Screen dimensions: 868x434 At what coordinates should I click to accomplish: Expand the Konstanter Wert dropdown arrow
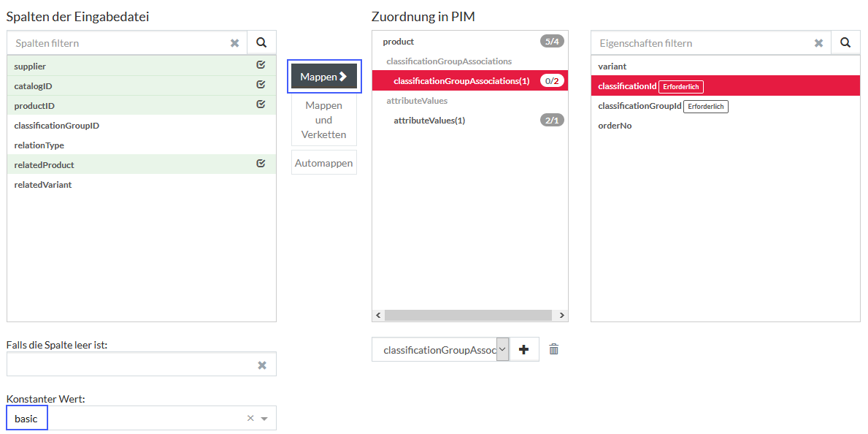(264, 419)
